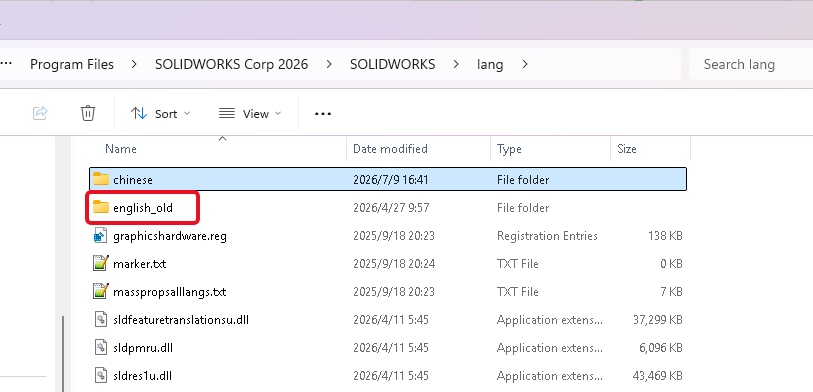Expand chevron after Program Files
Screen dimensions: 813x392
coord(134,64)
